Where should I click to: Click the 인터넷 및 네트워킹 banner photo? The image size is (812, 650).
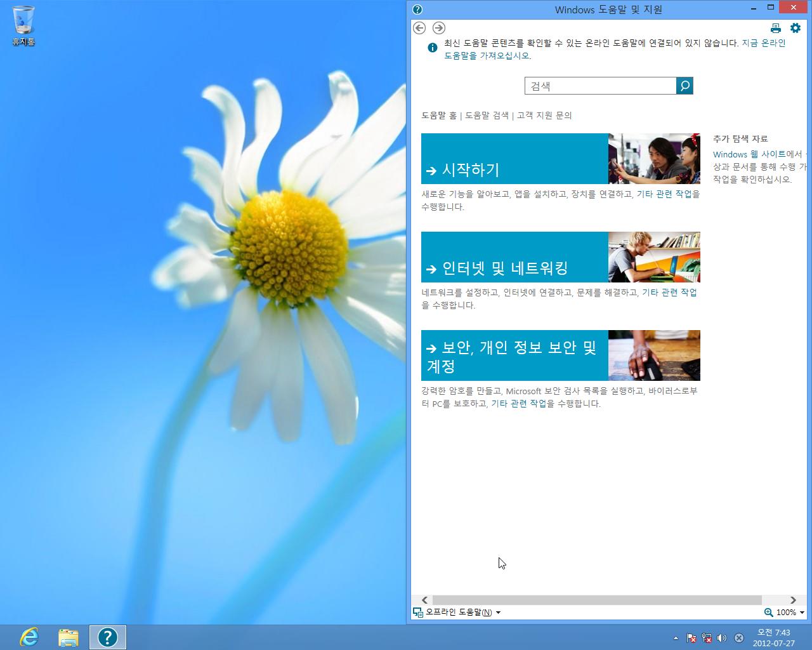coord(654,257)
